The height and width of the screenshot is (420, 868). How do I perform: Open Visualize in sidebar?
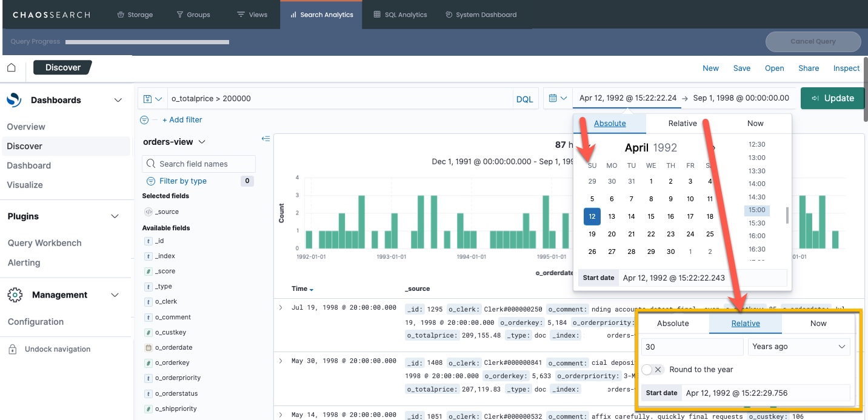pos(25,185)
